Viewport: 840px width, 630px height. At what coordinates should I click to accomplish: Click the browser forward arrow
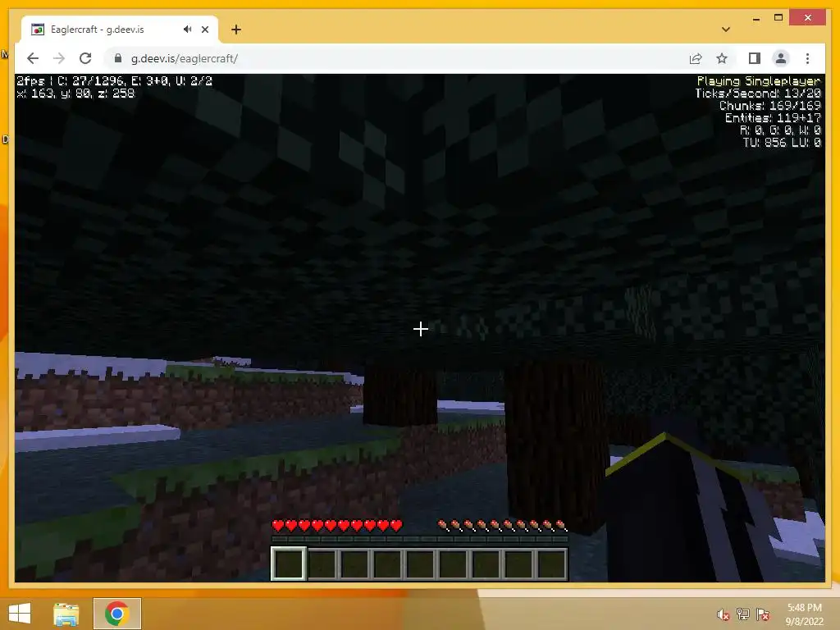pyautogui.click(x=59, y=58)
